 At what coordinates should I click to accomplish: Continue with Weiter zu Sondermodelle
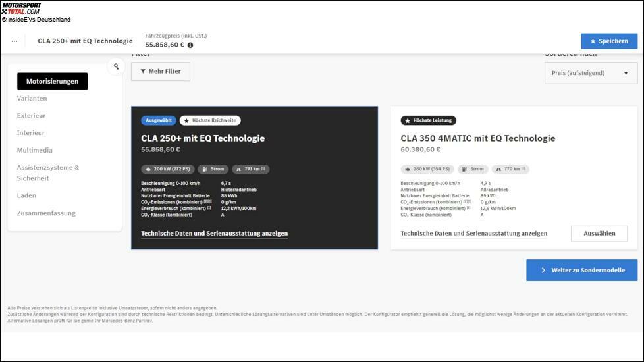[582, 270]
